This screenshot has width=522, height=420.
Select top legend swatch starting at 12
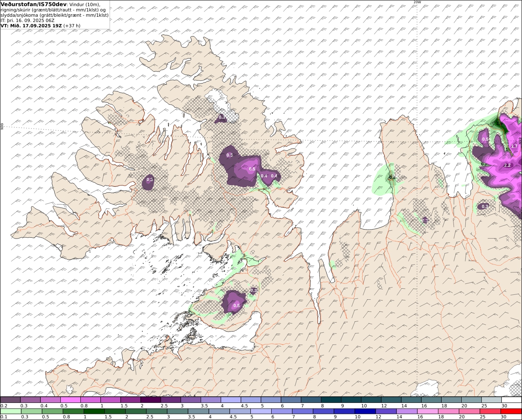tap(391, 400)
